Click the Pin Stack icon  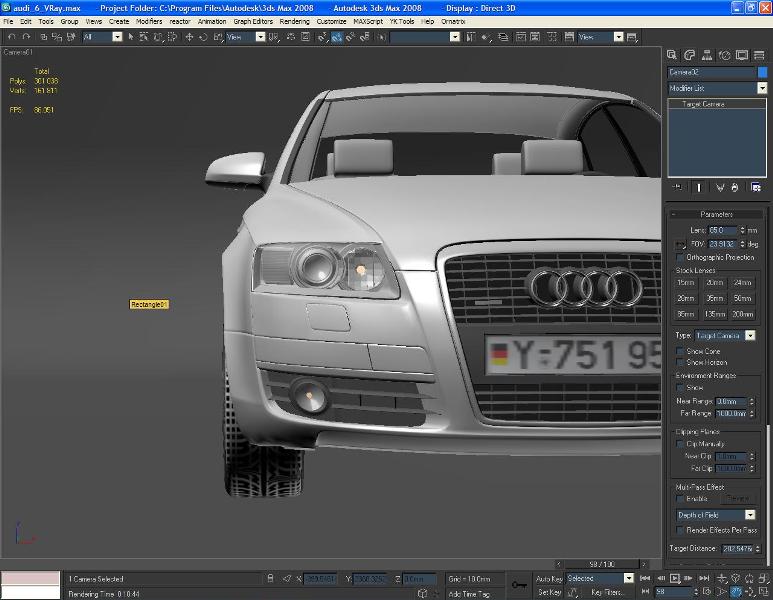pos(678,187)
